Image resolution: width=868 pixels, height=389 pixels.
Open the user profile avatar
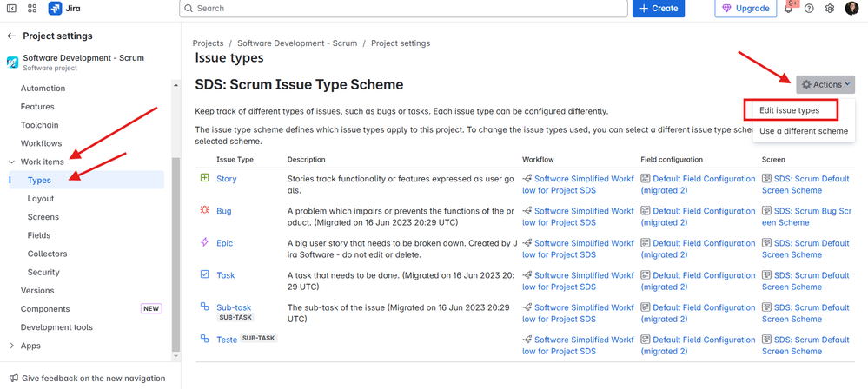tap(851, 9)
